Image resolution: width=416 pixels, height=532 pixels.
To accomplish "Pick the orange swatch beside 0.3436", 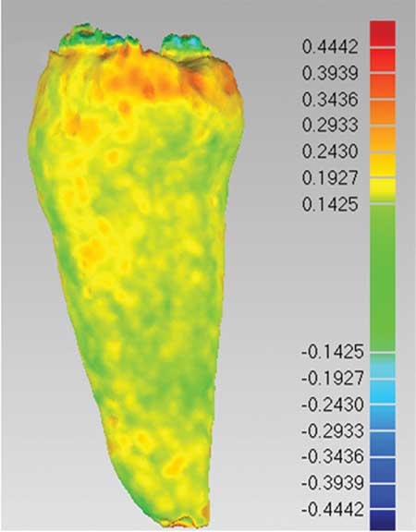I will 383,113.
